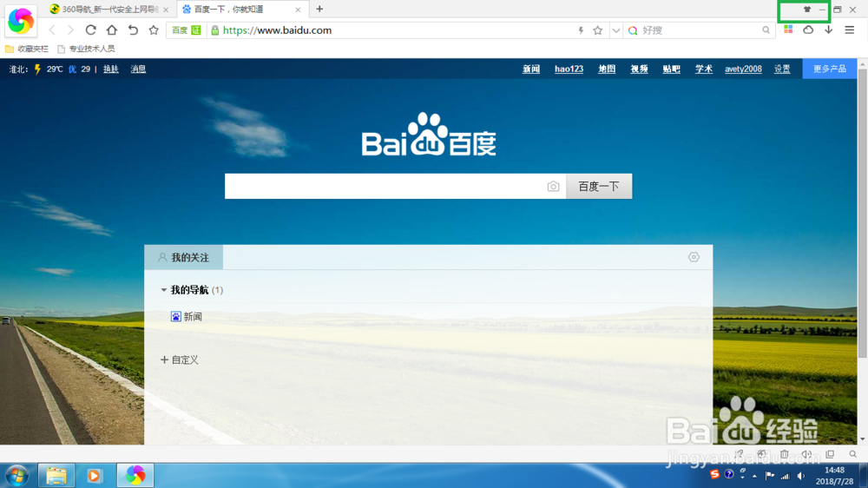
Task: Open the browser hamburger menu
Action: coord(850,30)
